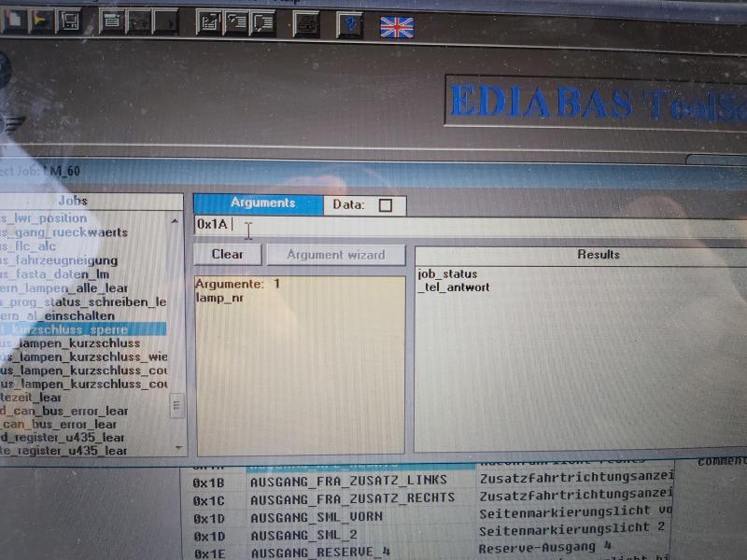This screenshot has height=560, width=747.
Task: Click the Seitenmarkierungslicht 2 description
Action: (x=571, y=529)
